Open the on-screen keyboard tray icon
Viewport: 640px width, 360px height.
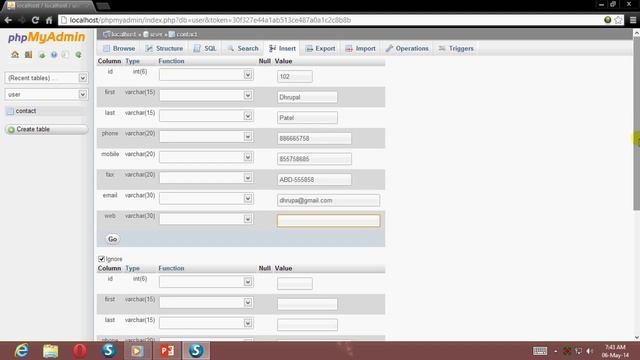click(x=540, y=351)
